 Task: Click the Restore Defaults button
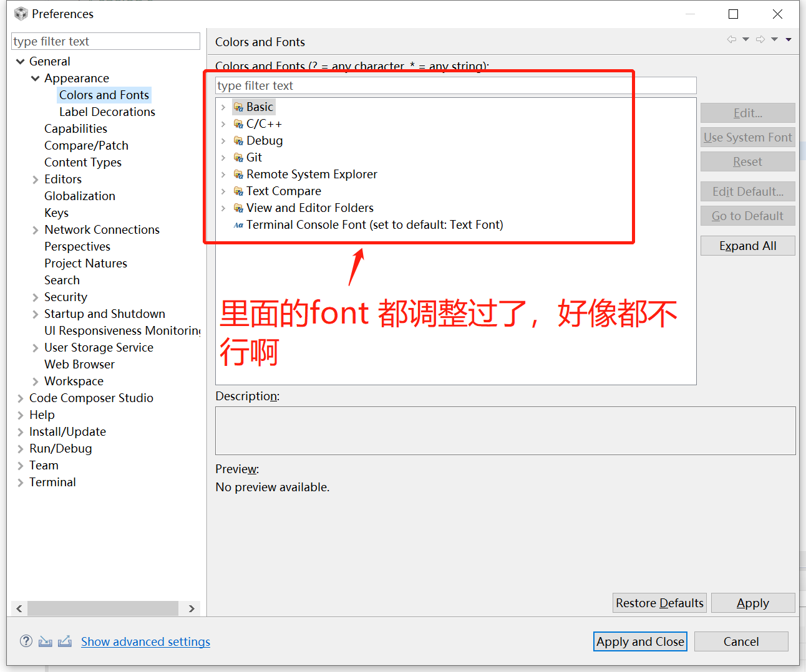pyautogui.click(x=659, y=603)
